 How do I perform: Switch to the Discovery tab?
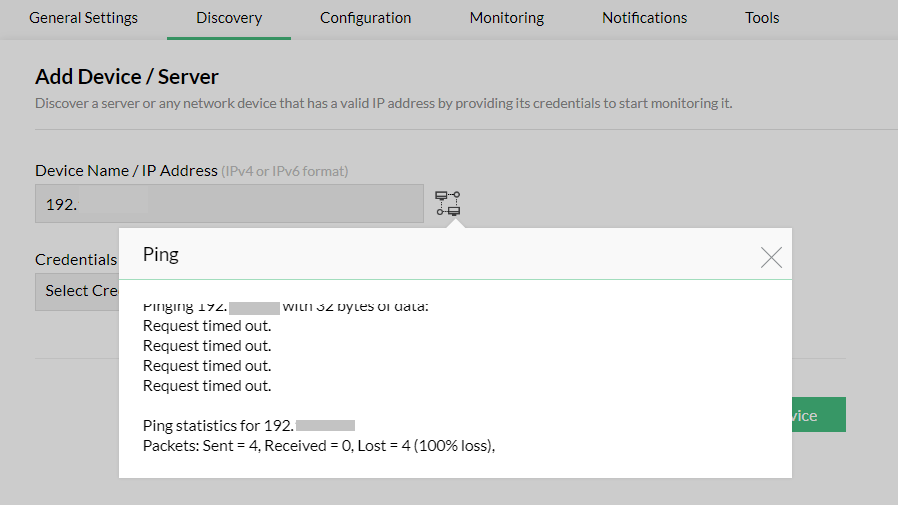pyautogui.click(x=229, y=18)
